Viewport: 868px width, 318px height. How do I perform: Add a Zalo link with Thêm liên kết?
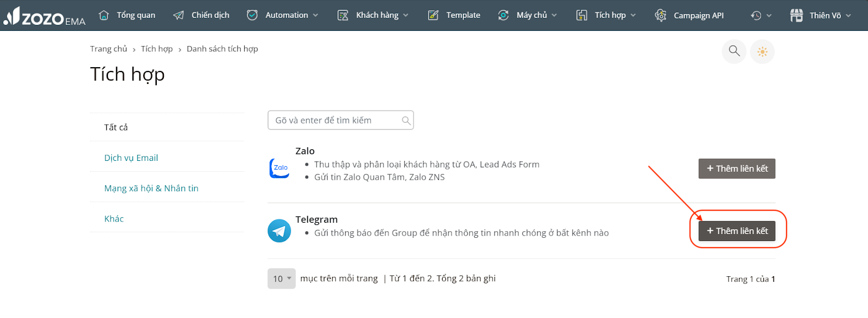point(737,168)
